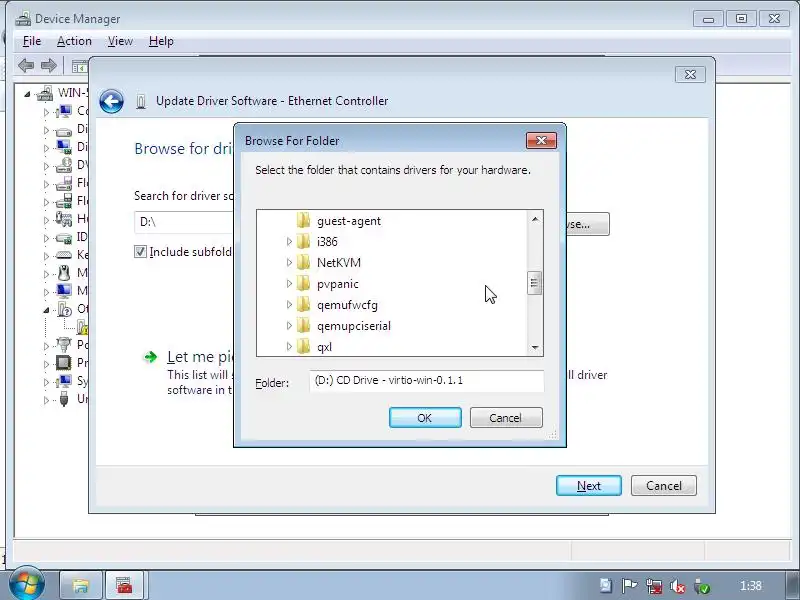This screenshot has width=800, height=600.
Task: Select the guest-agent folder name
Action: tap(349, 221)
